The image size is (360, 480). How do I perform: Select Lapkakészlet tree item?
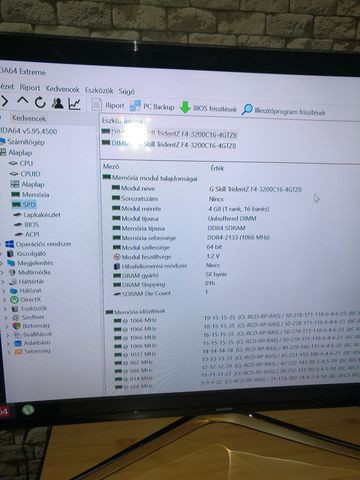pyautogui.click(x=37, y=215)
